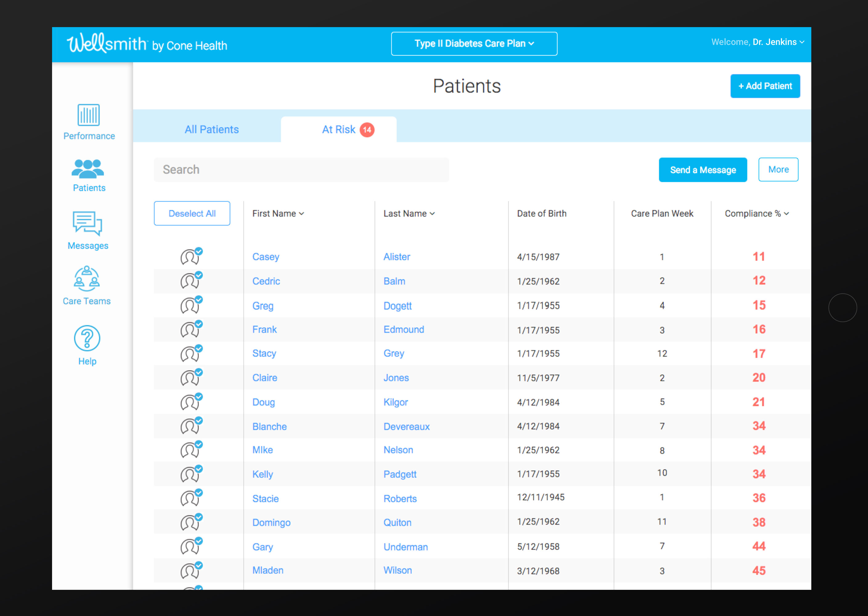This screenshot has height=616, width=868.
Task: Open the Messages chat-bubbles icon
Action: [x=87, y=223]
